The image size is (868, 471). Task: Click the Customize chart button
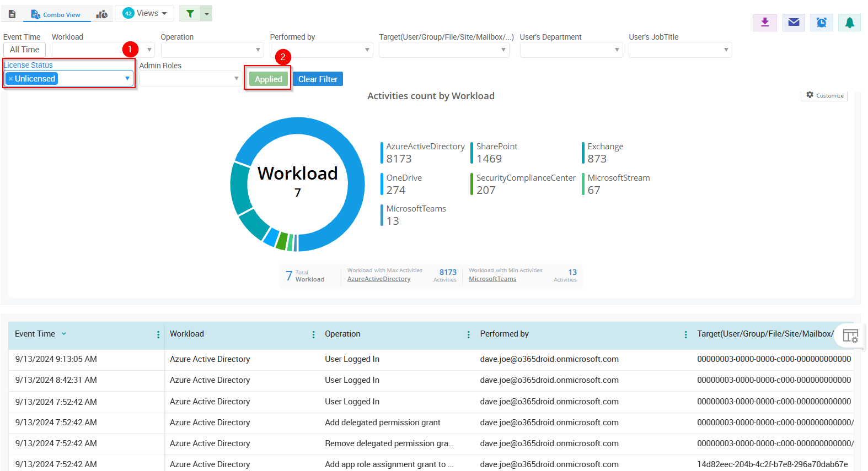coord(824,95)
